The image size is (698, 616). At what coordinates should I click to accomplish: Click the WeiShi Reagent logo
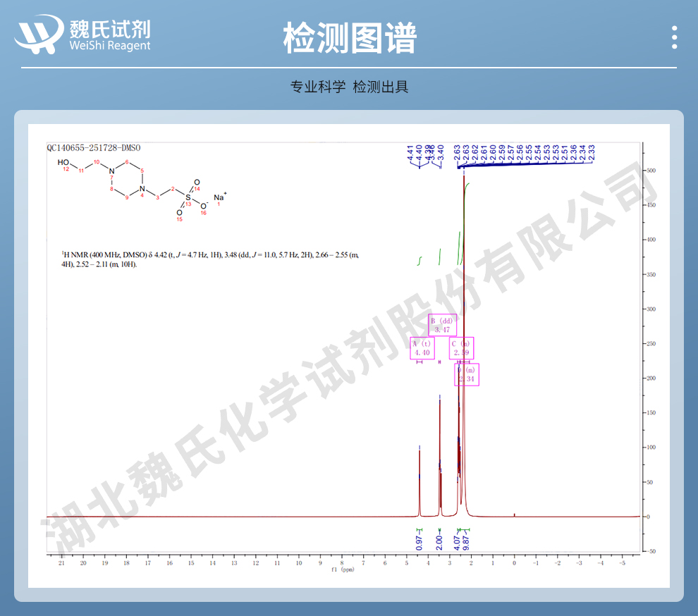(x=82, y=35)
